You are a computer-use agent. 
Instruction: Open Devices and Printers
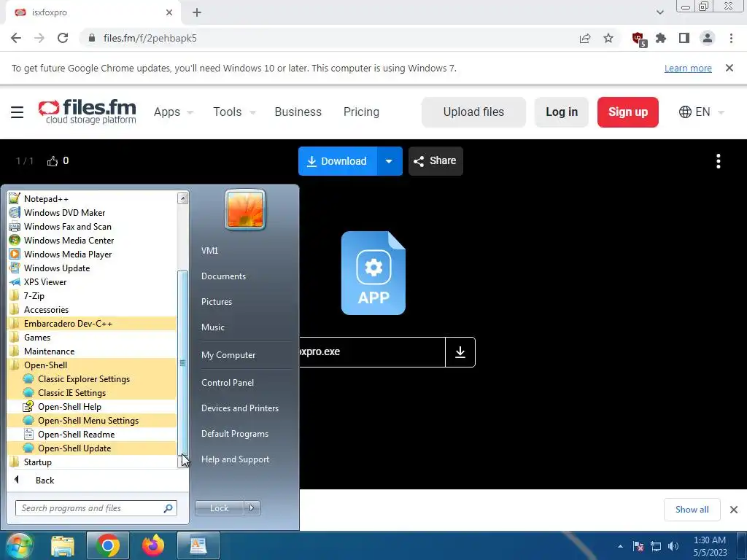point(239,408)
